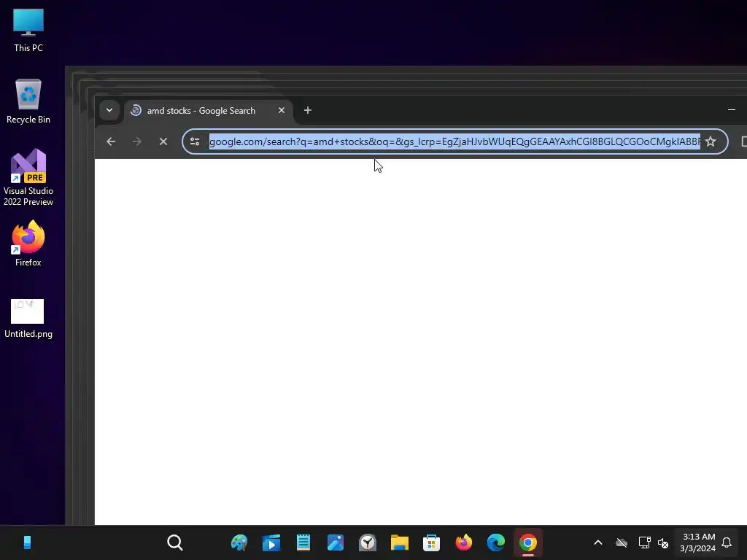Select the Recycle Bin desktop icon
The width and height of the screenshot is (747, 560).
[28, 102]
